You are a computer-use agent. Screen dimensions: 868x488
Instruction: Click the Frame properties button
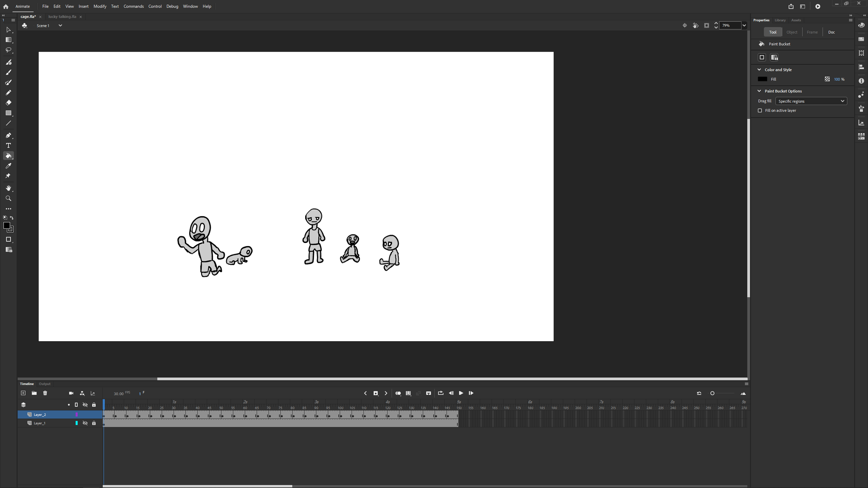pyautogui.click(x=812, y=32)
